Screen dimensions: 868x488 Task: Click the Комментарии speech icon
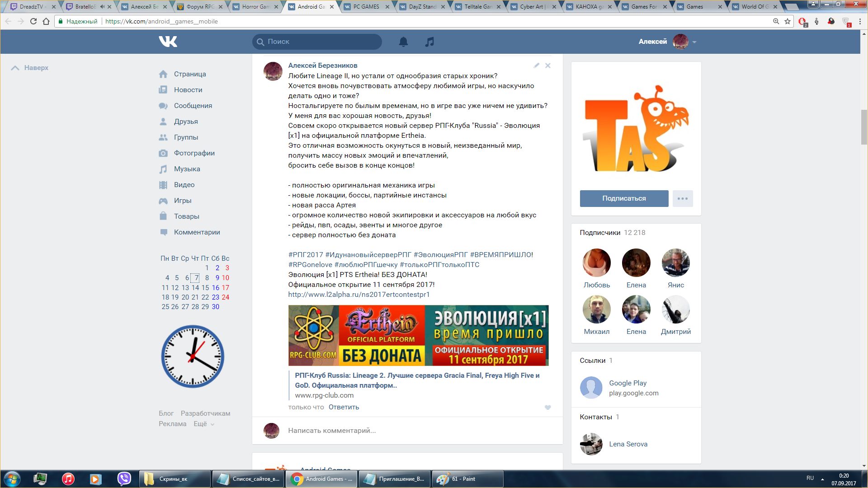[x=163, y=232]
